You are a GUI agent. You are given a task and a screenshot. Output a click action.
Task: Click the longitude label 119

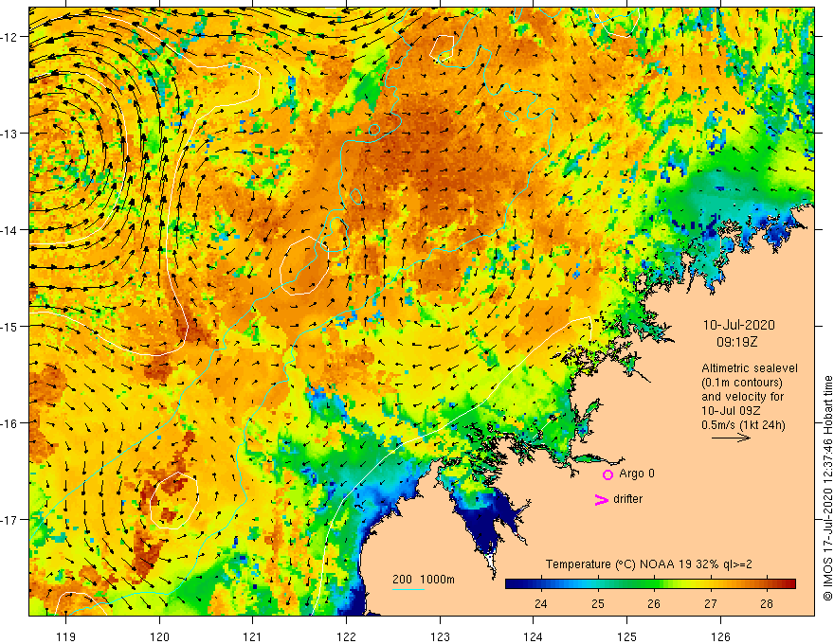pos(66,636)
